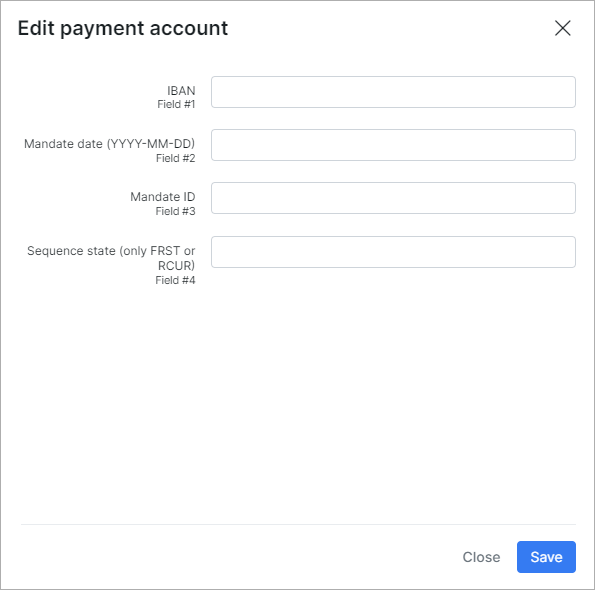Image resolution: width=595 pixels, height=590 pixels.
Task: Click the Field #1 caption
Action: click(176, 104)
